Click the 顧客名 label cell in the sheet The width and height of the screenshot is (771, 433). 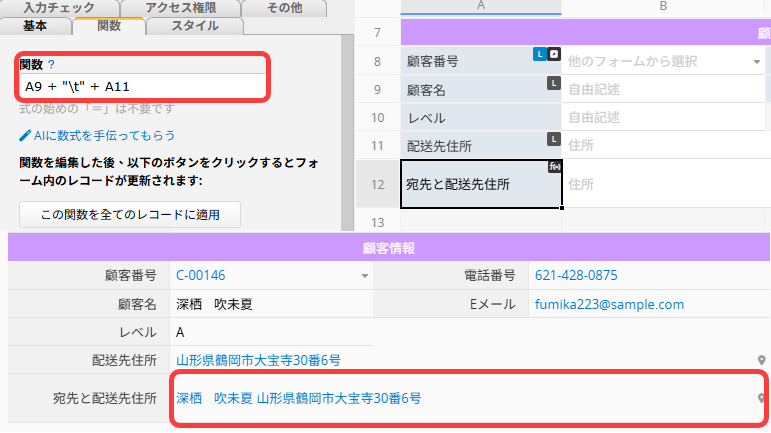pos(481,89)
